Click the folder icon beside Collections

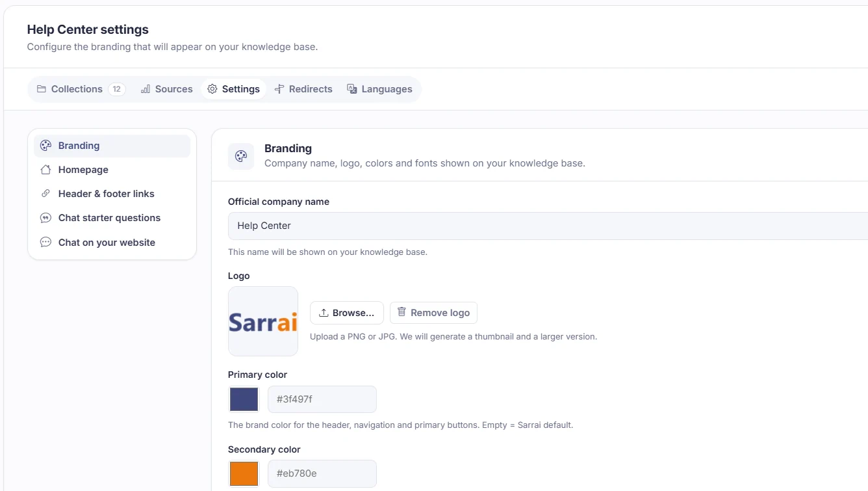tap(42, 89)
